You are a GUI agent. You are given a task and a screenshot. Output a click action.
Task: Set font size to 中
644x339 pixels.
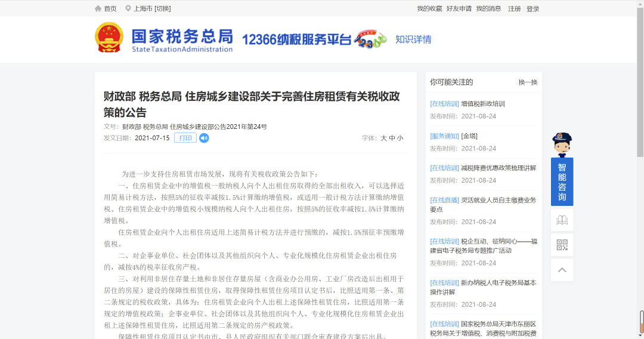[392, 138]
